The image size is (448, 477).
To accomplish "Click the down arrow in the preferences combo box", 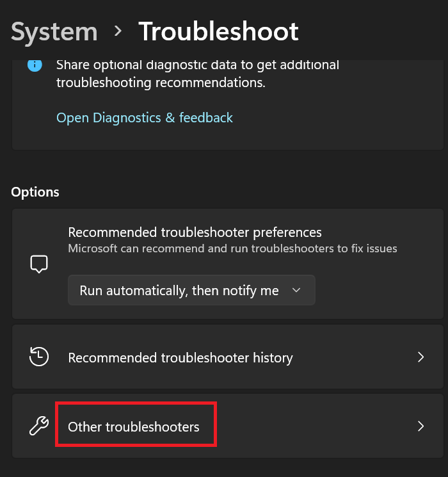I will (x=296, y=290).
